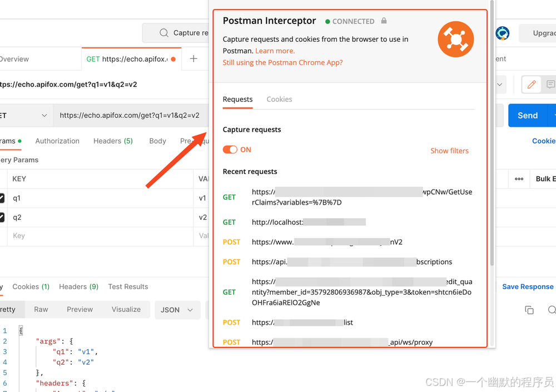Click the Upgrade button
This screenshot has height=392, width=556.
pos(537,33)
